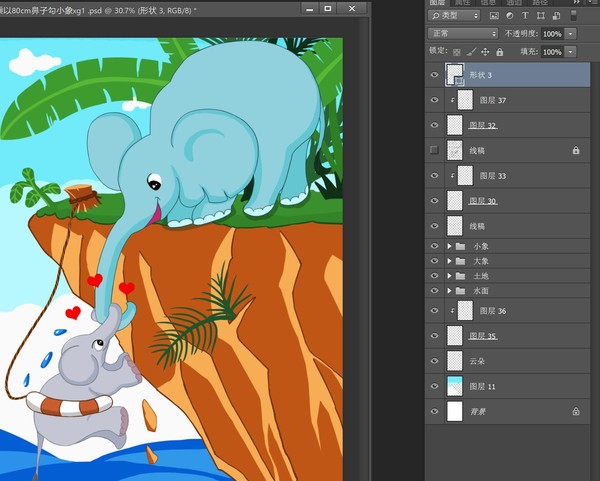
Task: Open the 类型 filter type dropdown
Action: (x=454, y=16)
